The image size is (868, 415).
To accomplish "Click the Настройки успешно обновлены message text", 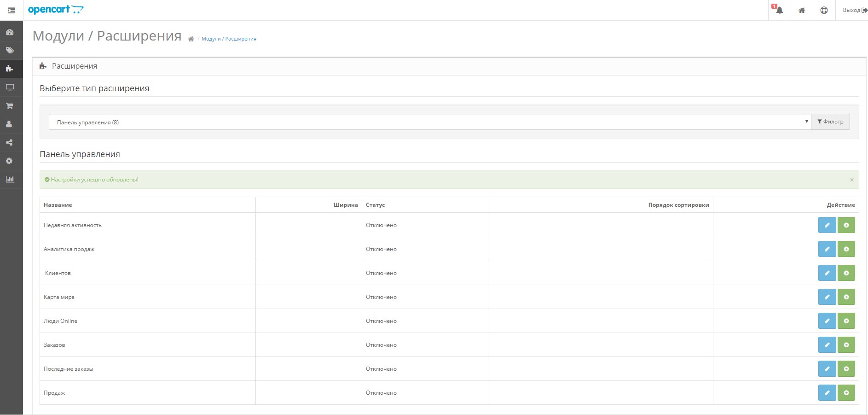I will pyautogui.click(x=94, y=180).
